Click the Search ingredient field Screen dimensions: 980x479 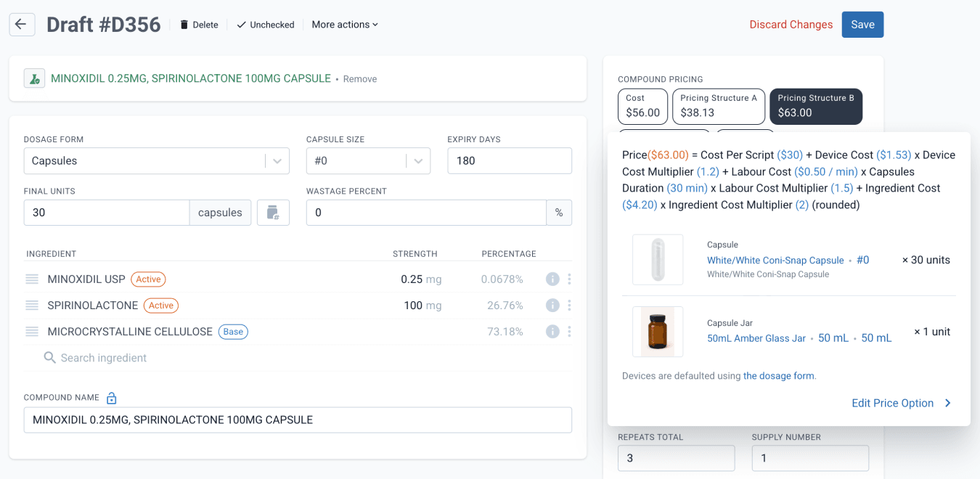(298, 358)
